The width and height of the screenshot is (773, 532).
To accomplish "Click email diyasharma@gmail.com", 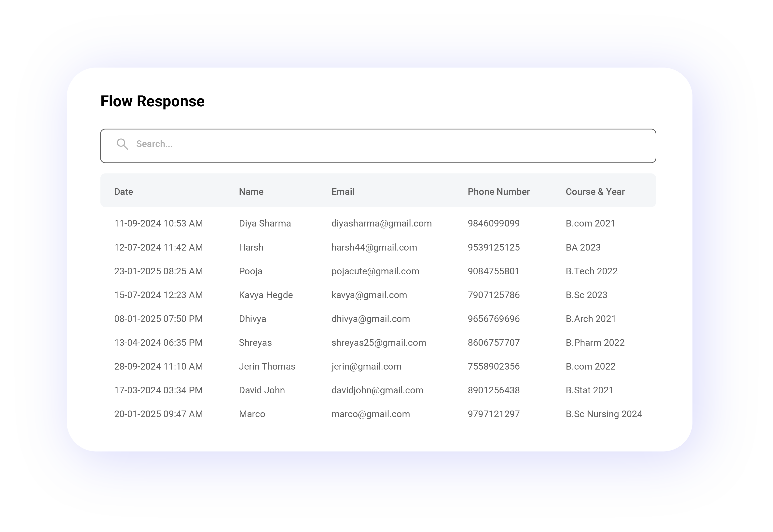I will point(382,223).
